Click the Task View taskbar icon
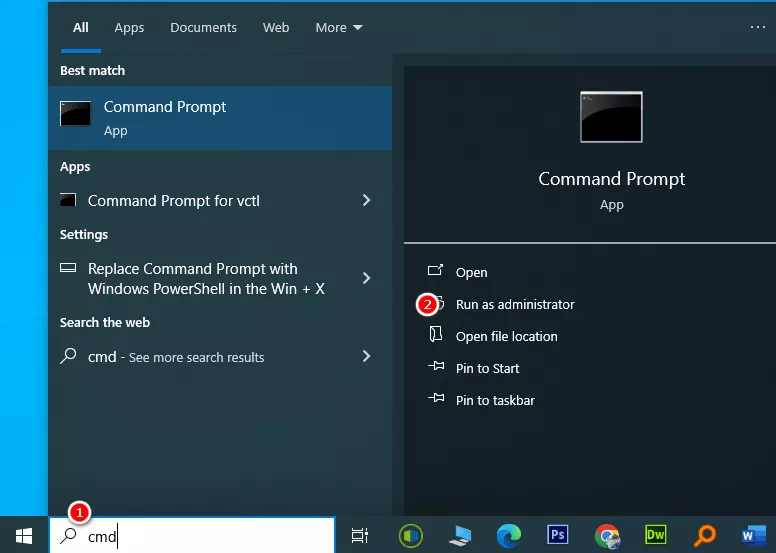 point(360,535)
